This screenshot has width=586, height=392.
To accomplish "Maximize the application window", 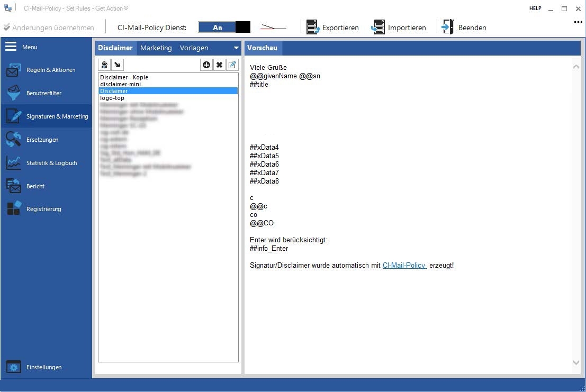I will pos(564,8).
